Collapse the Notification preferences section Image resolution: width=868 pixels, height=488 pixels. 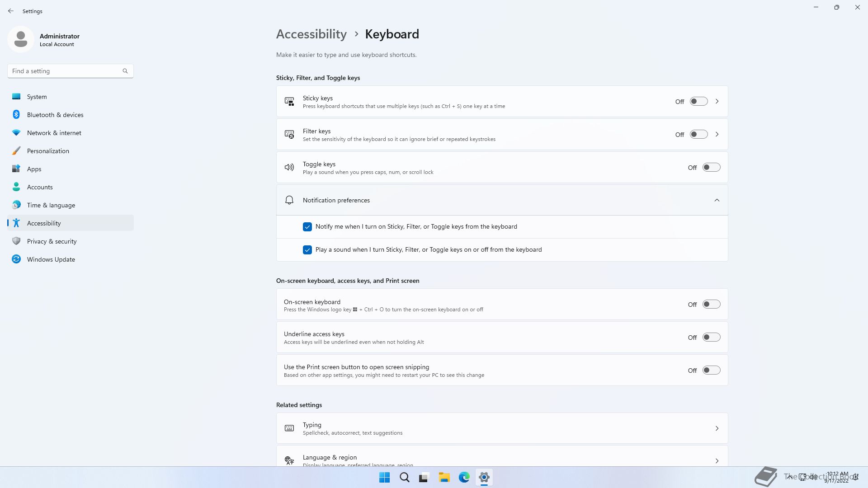(717, 200)
